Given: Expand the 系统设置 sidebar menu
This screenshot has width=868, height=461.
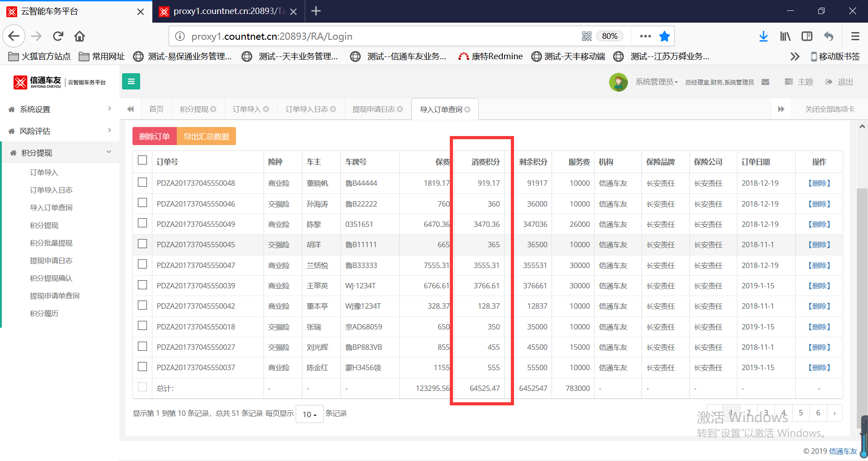Looking at the screenshot, I should (60, 109).
